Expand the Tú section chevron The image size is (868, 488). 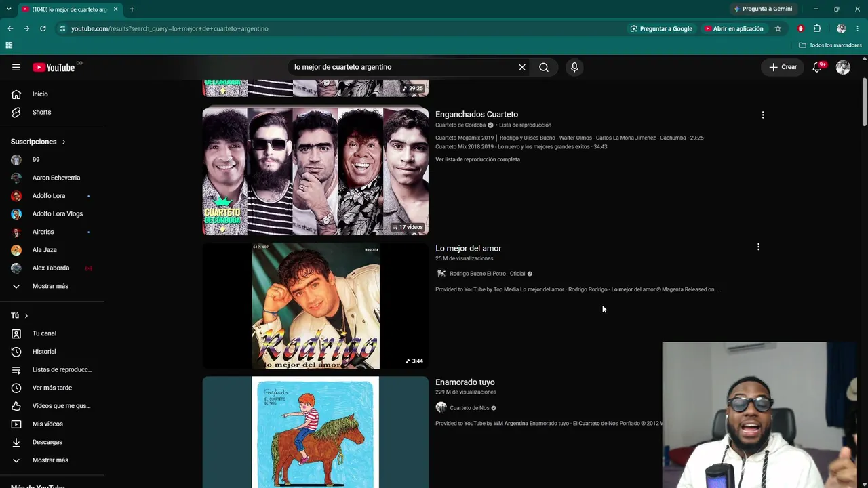pyautogui.click(x=26, y=316)
